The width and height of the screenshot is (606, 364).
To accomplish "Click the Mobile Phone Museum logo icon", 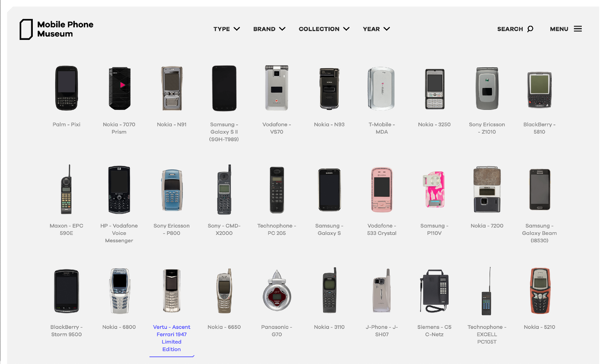I will (x=26, y=29).
